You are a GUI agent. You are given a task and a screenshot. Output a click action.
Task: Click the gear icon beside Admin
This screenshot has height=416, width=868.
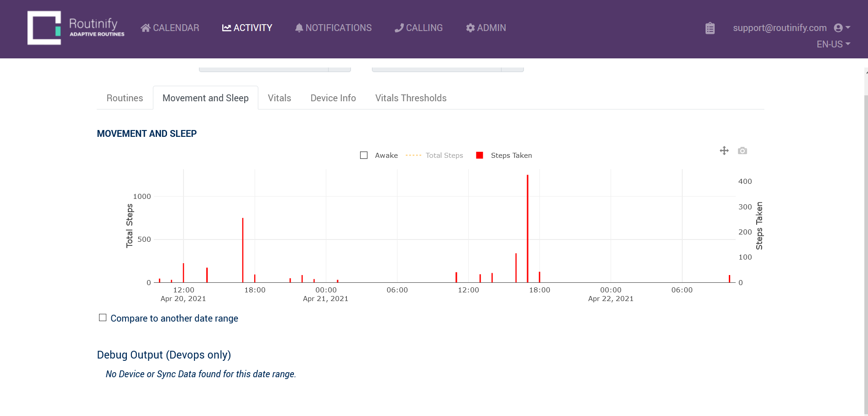click(x=470, y=28)
